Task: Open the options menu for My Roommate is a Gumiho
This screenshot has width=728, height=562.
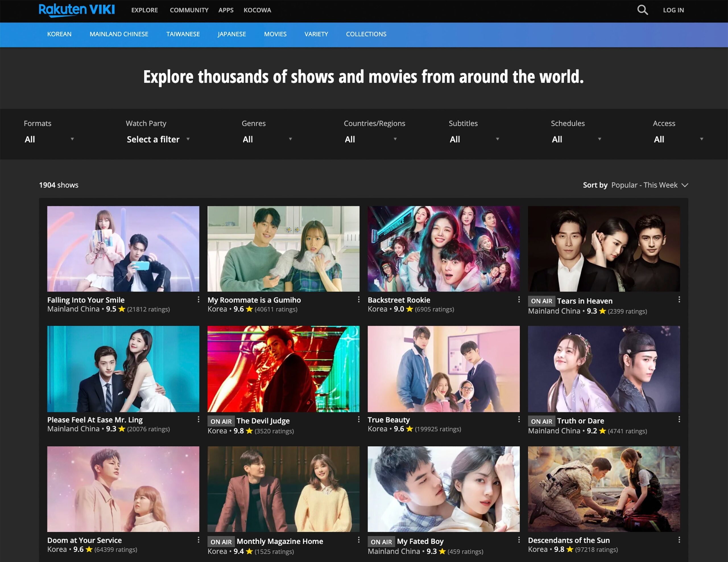Action: [359, 299]
